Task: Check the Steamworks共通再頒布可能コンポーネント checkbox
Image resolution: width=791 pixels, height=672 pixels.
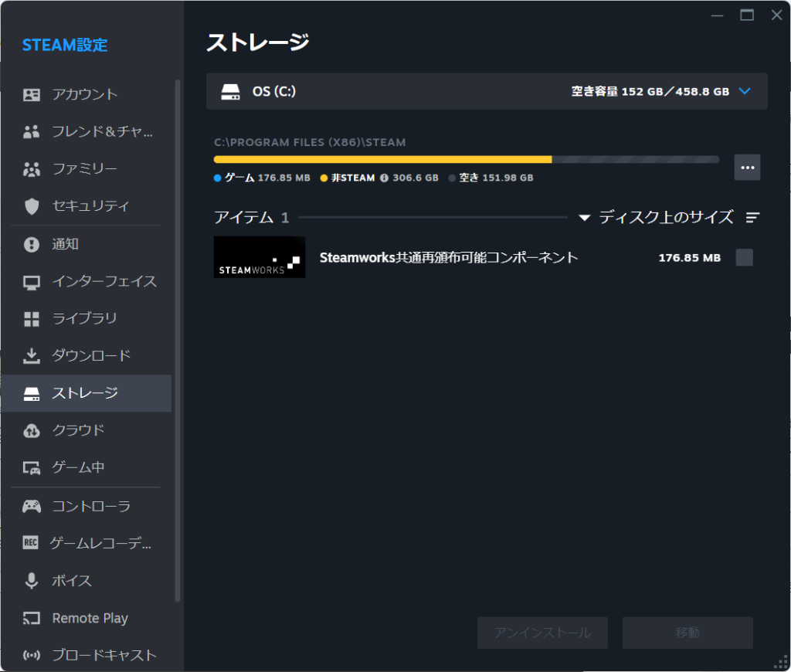Action: click(744, 257)
